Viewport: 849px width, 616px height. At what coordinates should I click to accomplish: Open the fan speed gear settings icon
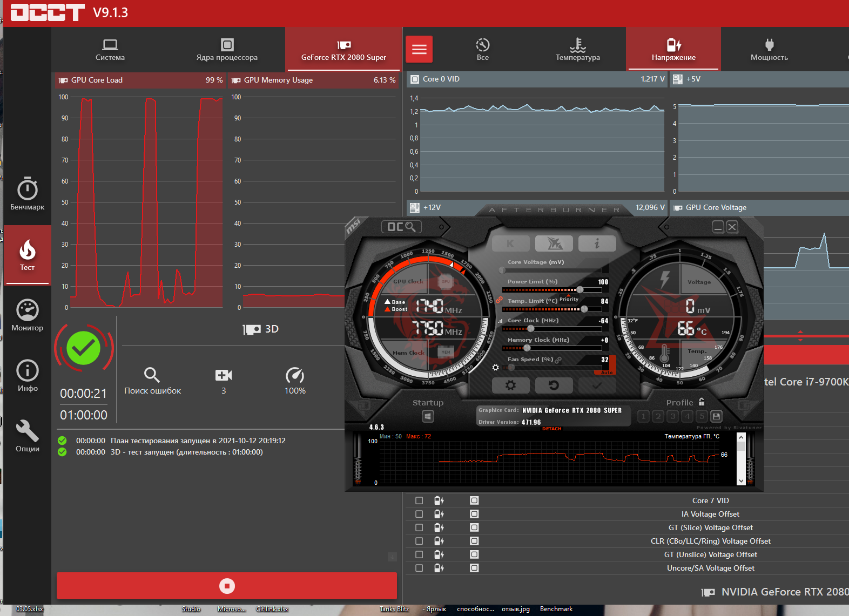point(495,367)
